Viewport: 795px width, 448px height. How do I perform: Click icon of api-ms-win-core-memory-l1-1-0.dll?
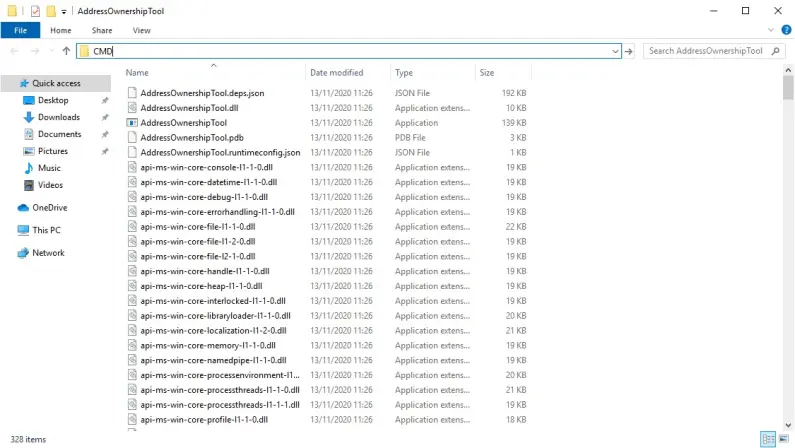[132, 345]
